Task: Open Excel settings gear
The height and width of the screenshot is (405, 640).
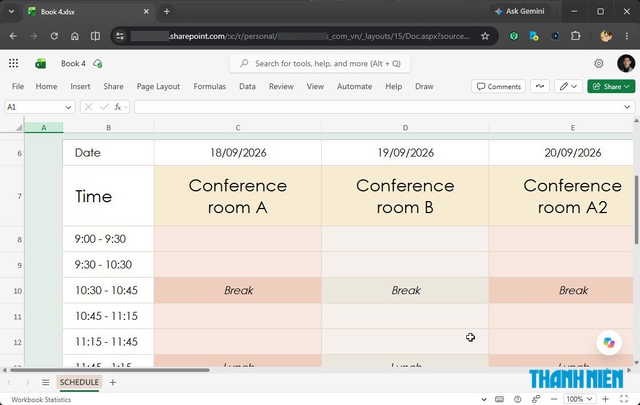Action: tap(598, 63)
